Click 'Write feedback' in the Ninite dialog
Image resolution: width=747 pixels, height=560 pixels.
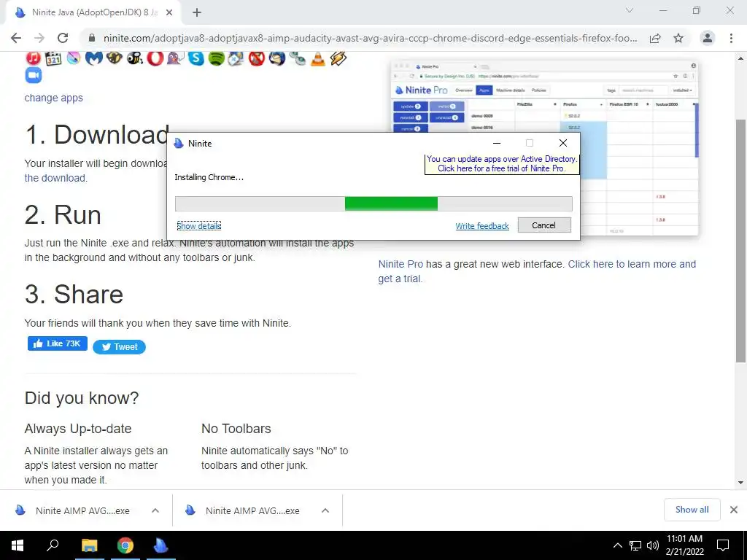tap(482, 226)
